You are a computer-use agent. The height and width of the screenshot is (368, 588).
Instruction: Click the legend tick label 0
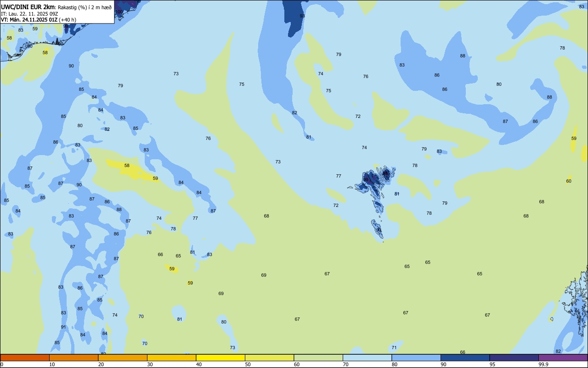pos(2,364)
